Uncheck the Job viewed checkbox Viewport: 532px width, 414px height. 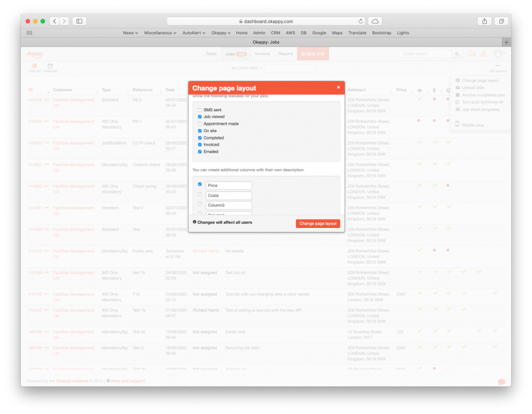(x=200, y=117)
